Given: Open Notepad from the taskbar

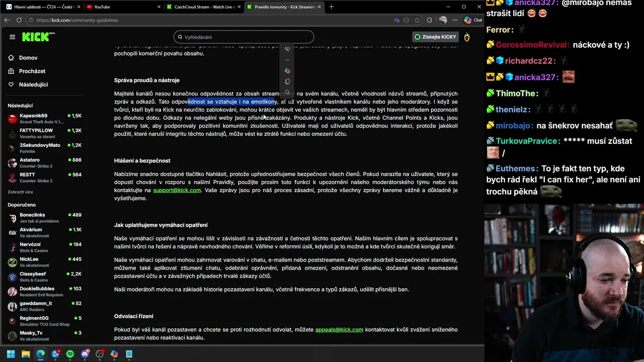Looking at the screenshot, I should (x=129, y=354).
